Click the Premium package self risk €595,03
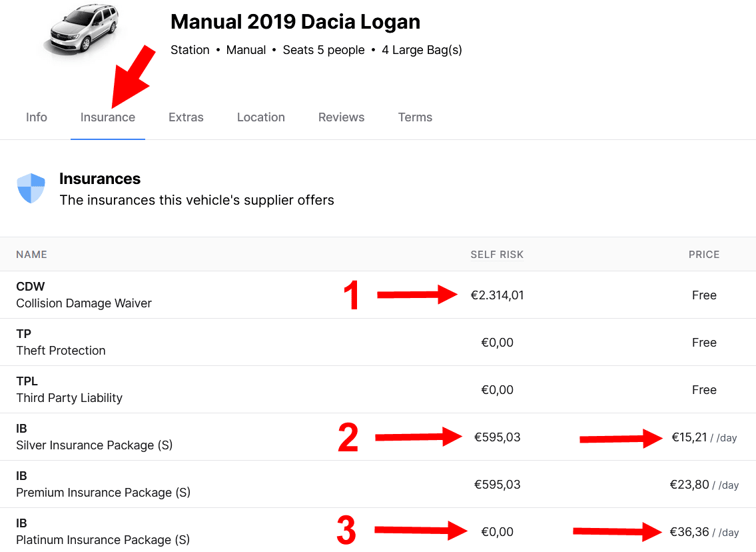This screenshot has height=552, width=756. (x=497, y=485)
